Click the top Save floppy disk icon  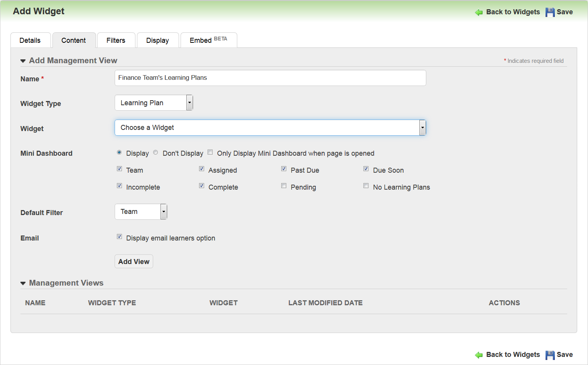tap(550, 12)
